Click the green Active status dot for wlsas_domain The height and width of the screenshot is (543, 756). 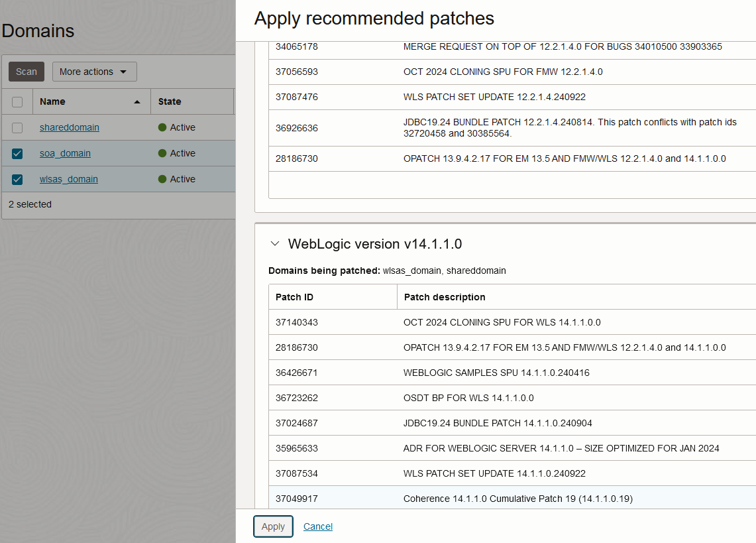pos(162,179)
